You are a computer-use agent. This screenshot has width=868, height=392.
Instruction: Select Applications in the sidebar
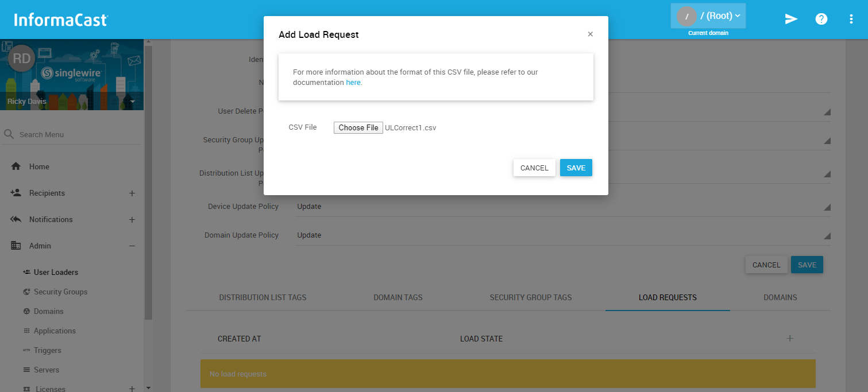click(x=56, y=331)
